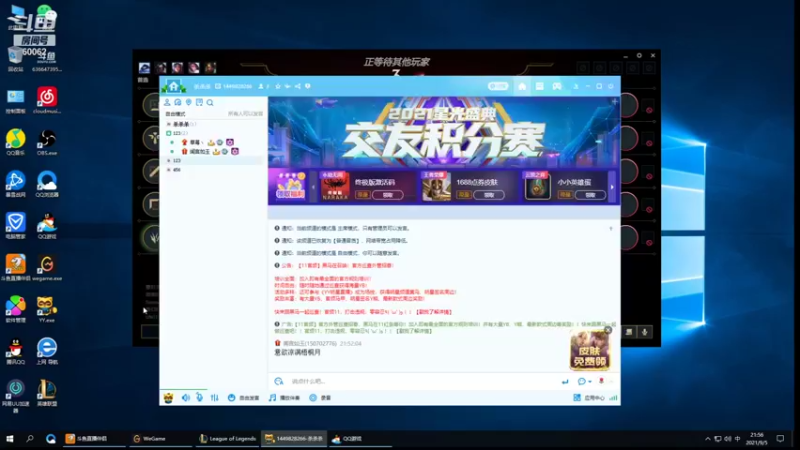Click the 2021 starlight event banner
Image resolution: width=800 pixels, height=450 pixels.
pyautogui.click(x=444, y=132)
